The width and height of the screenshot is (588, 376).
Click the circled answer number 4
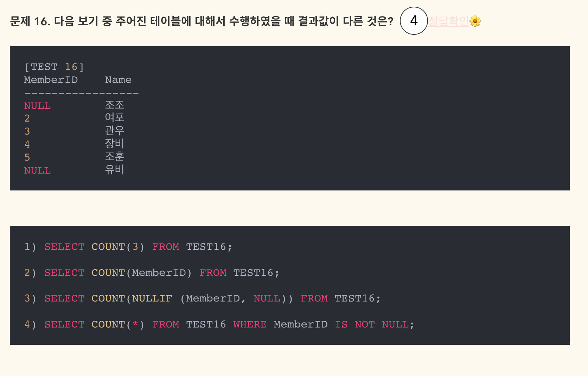tap(414, 21)
